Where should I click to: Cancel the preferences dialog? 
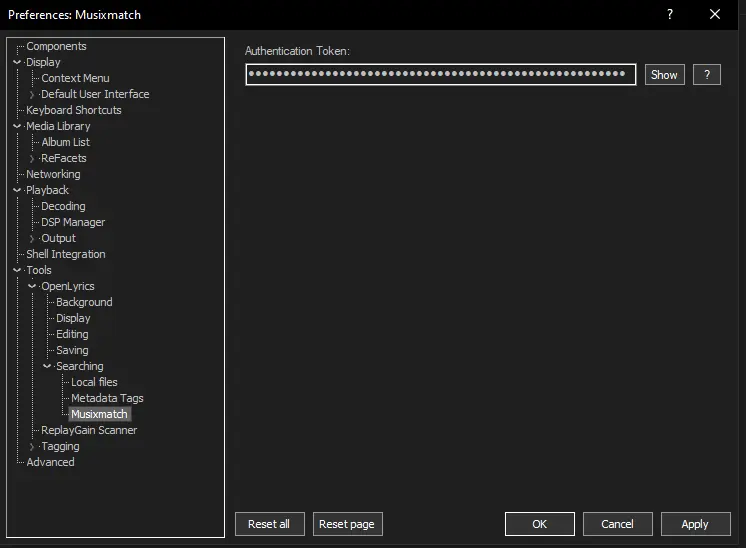618,524
